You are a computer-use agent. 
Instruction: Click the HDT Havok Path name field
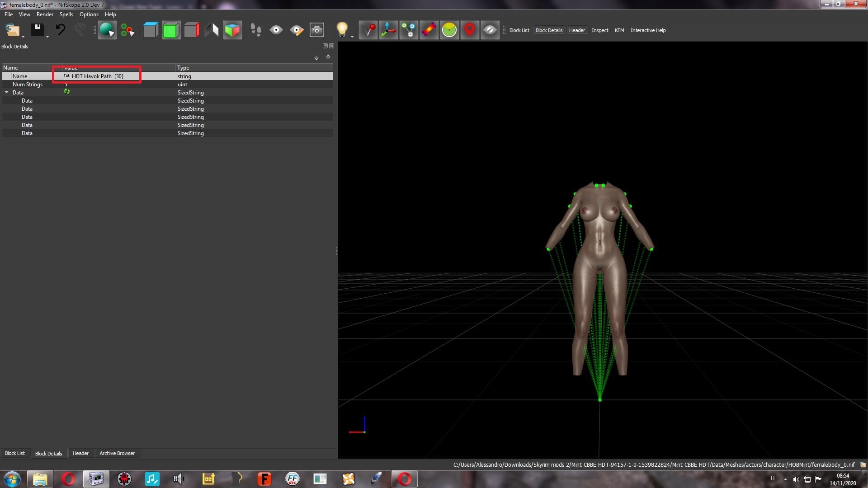(x=97, y=76)
